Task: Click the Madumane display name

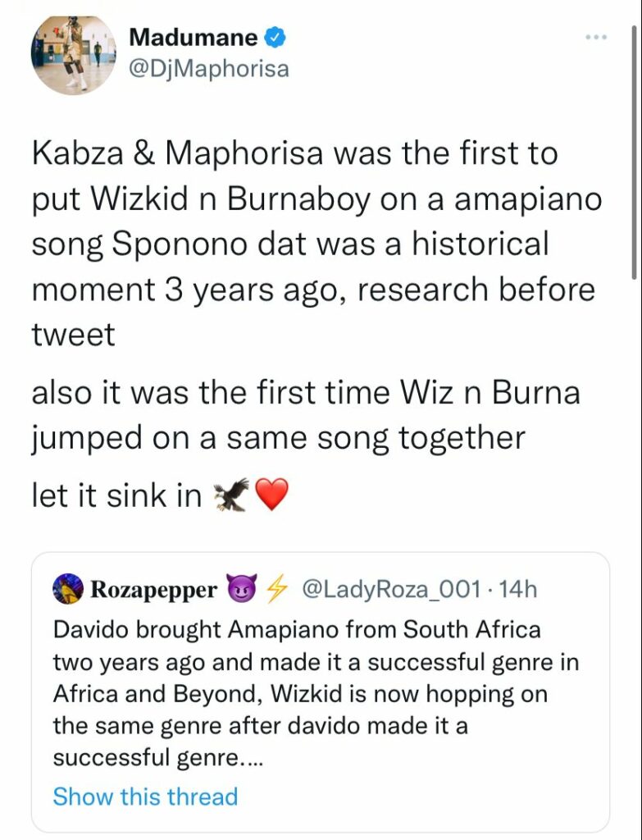Action: click(x=194, y=38)
